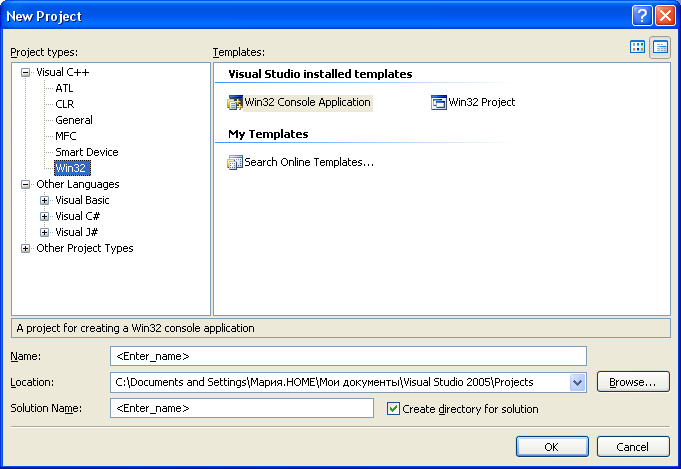
Task: Click the OK button
Action: [x=552, y=447]
